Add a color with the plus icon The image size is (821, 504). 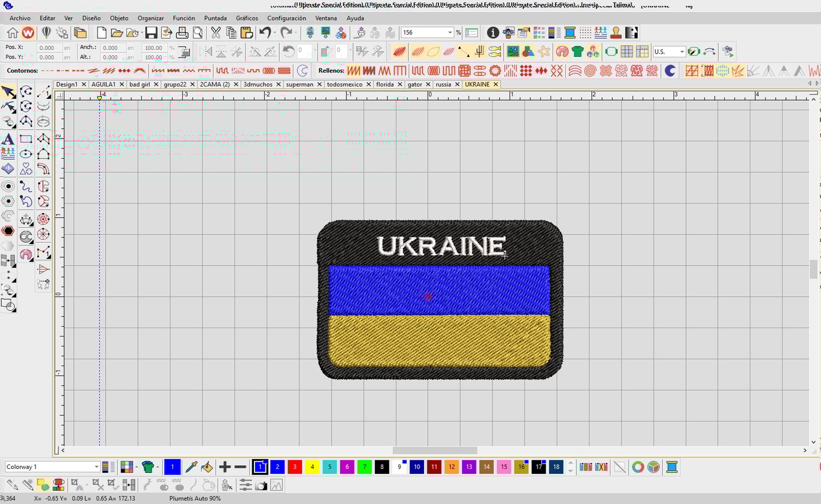pyautogui.click(x=225, y=467)
